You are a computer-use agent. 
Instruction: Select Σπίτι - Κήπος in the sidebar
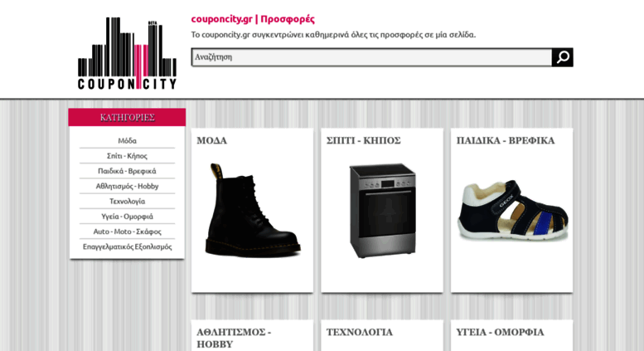click(x=128, y=156)
